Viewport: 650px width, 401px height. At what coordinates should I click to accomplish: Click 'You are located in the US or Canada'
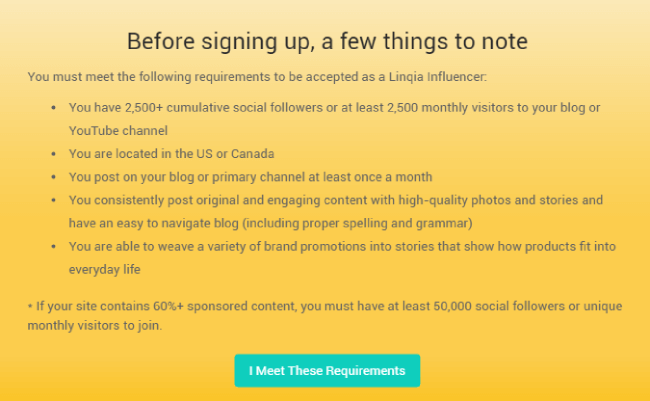pyautogui.click(x=172, y=154)
